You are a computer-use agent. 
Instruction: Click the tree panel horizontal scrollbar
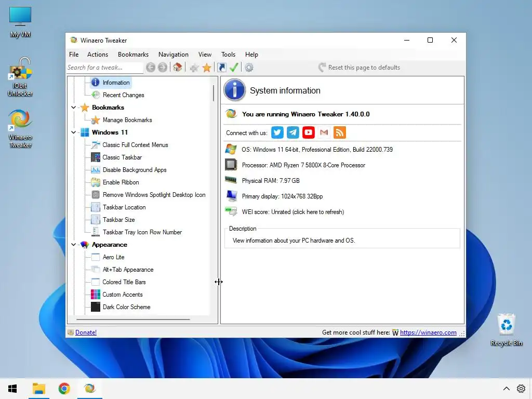tap(133, 320)
